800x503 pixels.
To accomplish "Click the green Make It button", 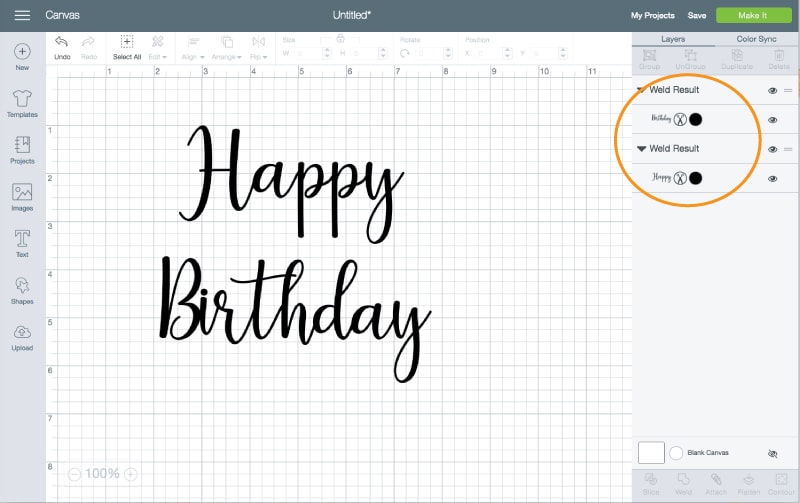I will point(754,16).
